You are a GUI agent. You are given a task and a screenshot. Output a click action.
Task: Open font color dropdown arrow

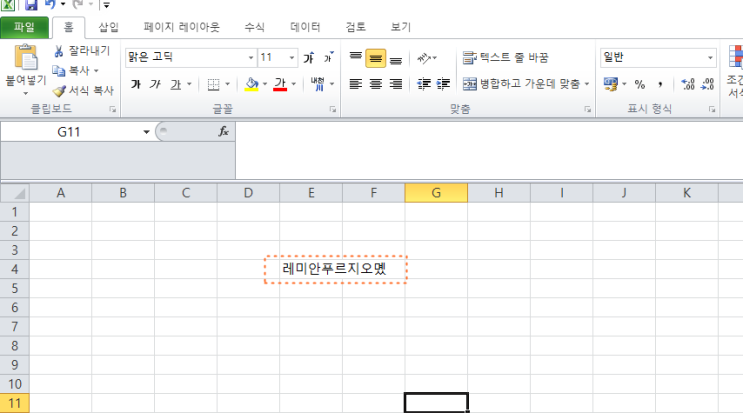[x=293, y=84]
